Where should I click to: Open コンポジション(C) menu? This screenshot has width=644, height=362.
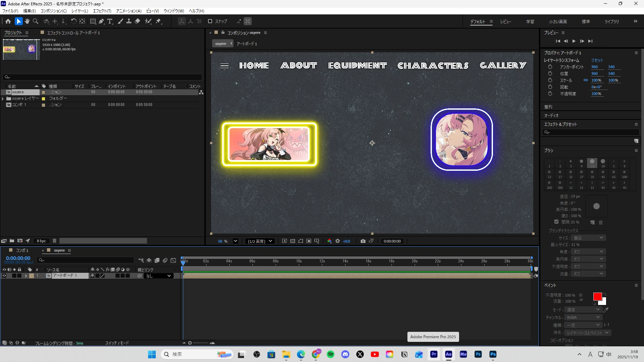point(53,11)
